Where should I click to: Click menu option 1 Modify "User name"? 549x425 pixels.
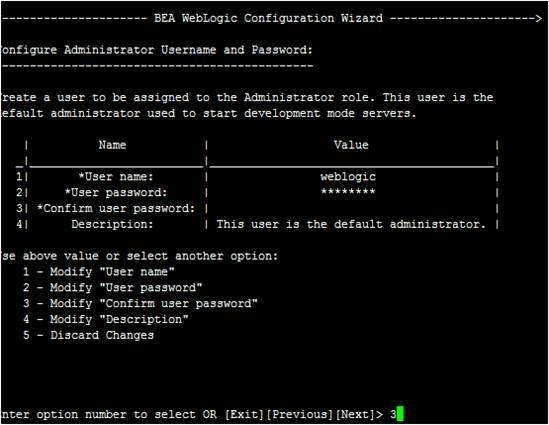coord(99,272)
